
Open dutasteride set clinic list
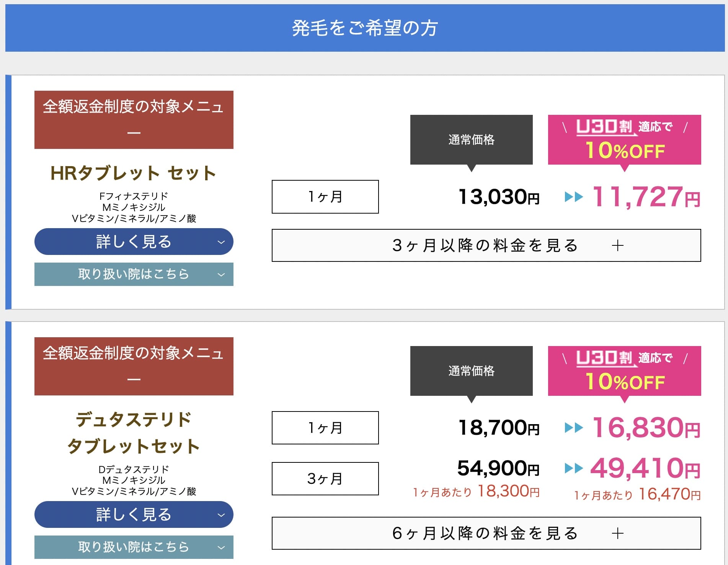click(x=134, y=547)
